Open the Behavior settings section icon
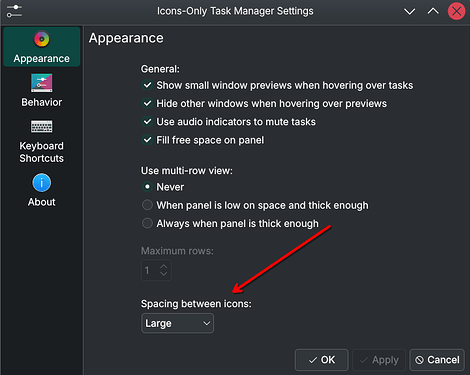 [x=42, y=83]
